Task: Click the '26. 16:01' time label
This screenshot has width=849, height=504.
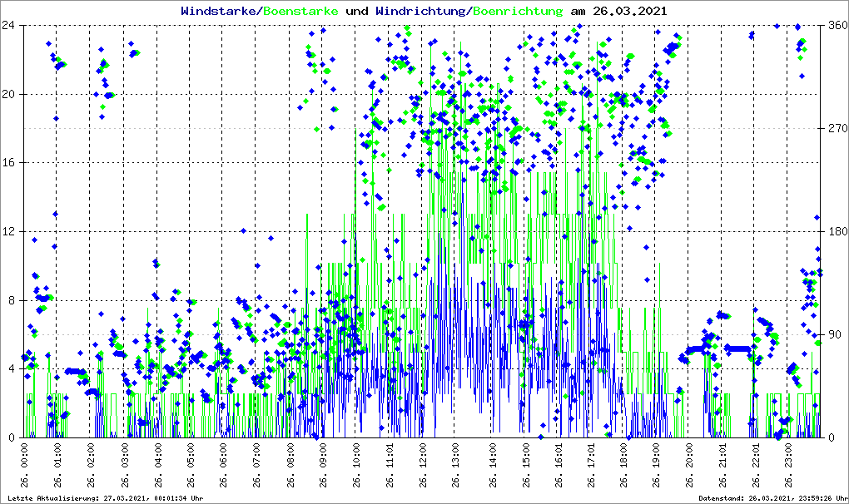Action: coord(559,466)
